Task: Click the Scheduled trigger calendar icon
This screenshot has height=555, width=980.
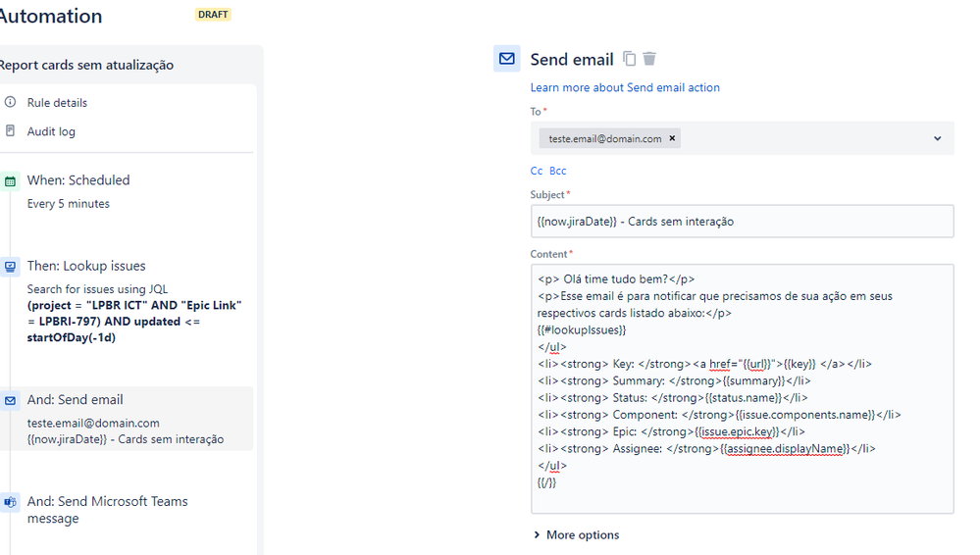Action: click(11, 181)
